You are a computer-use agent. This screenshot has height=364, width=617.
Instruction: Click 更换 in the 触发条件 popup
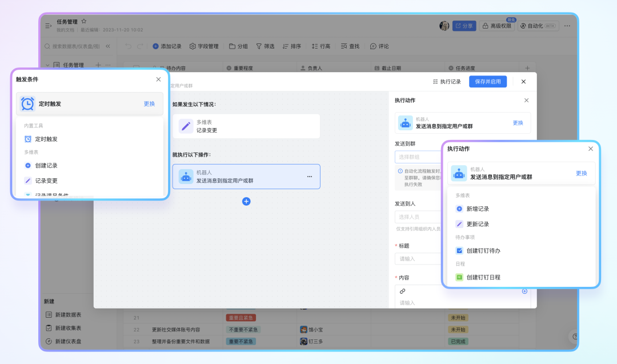(149, 104)
